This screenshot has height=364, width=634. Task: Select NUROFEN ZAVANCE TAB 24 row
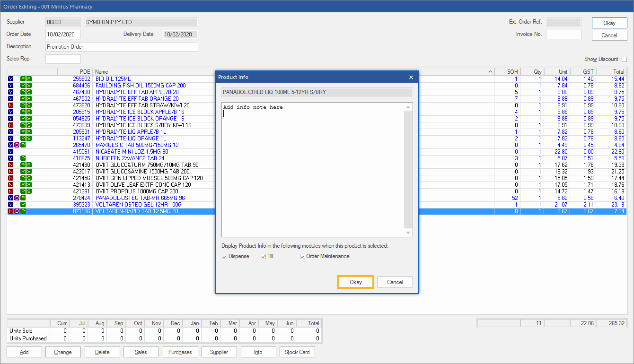coord(317,158)
